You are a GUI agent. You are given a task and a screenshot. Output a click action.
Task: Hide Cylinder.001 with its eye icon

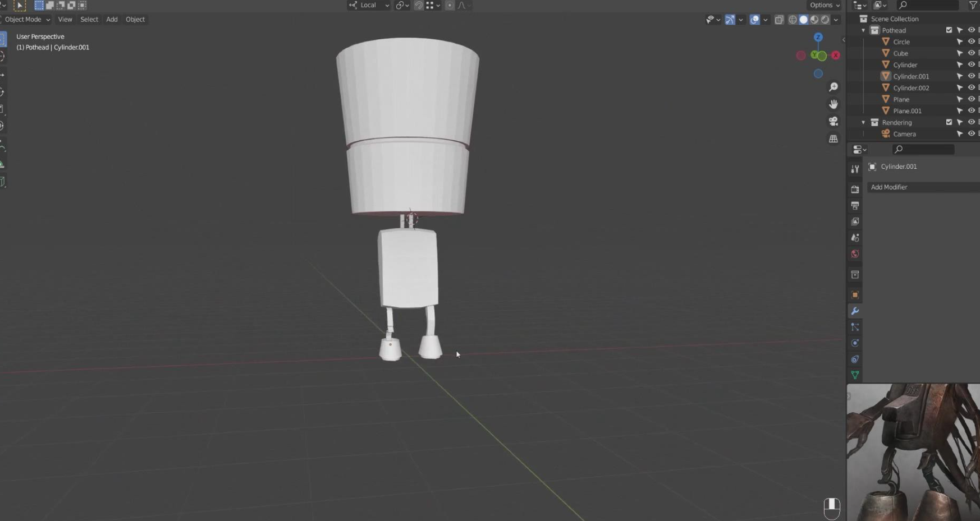click(972, 76)
